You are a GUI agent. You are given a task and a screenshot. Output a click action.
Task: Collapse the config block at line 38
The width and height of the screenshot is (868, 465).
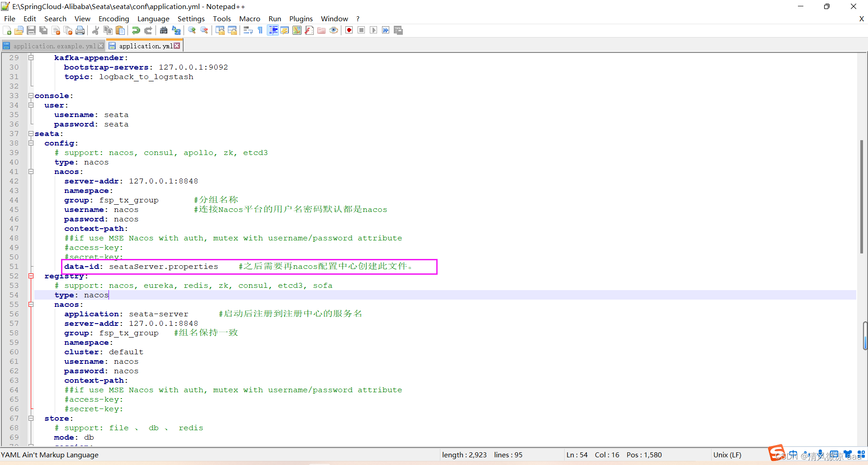pyautogui.click(x=31, y=143)
